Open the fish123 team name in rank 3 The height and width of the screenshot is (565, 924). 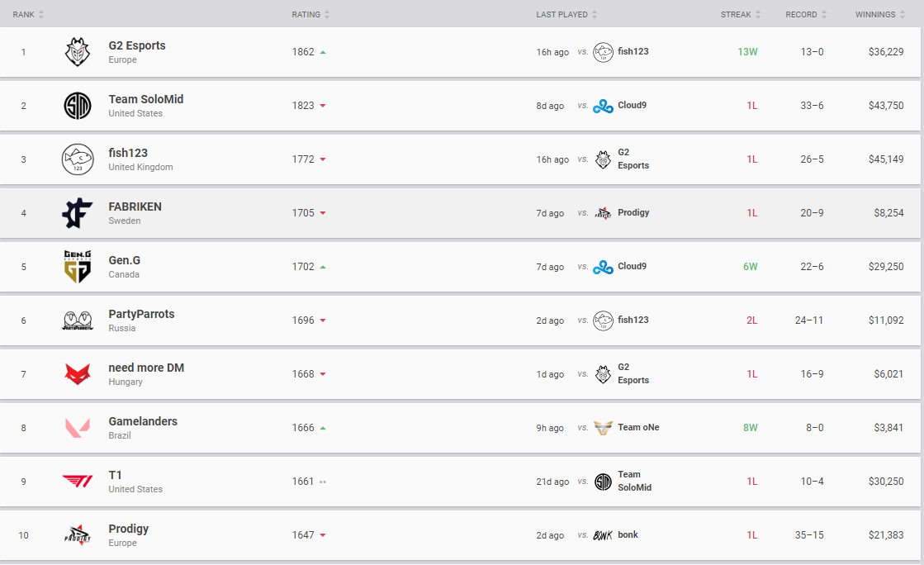[x=128, y=153]
